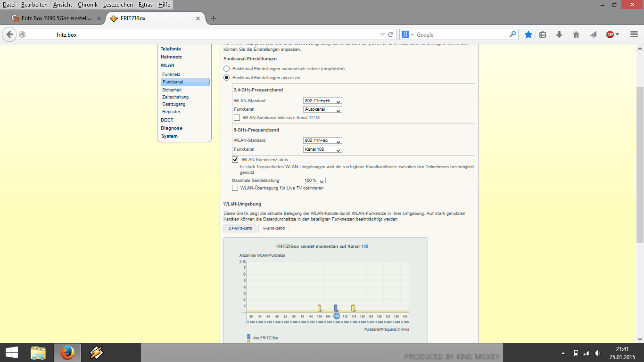Bookmark this page with the star icon
Screen dimensions: 644x362
tap(528, 34)
